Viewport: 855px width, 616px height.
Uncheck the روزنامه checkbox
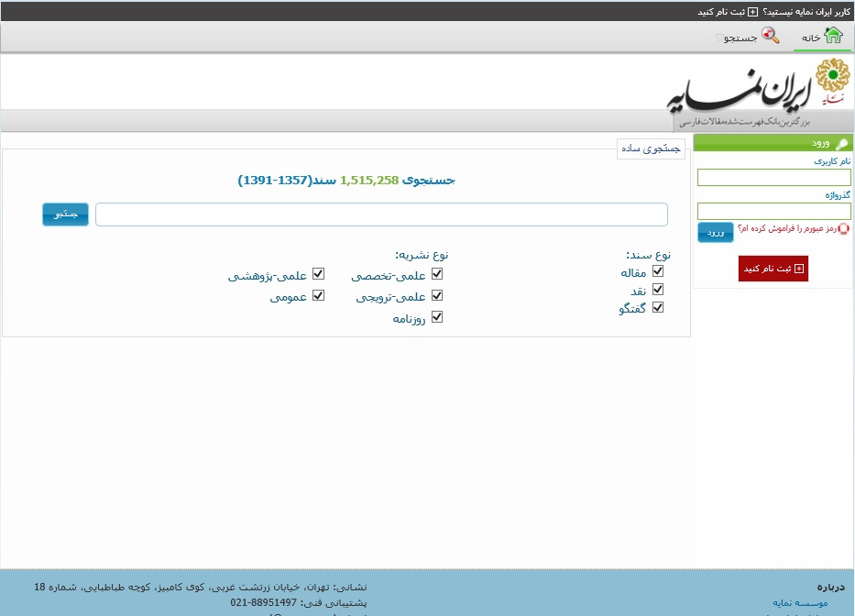click(x=437, y=317)
